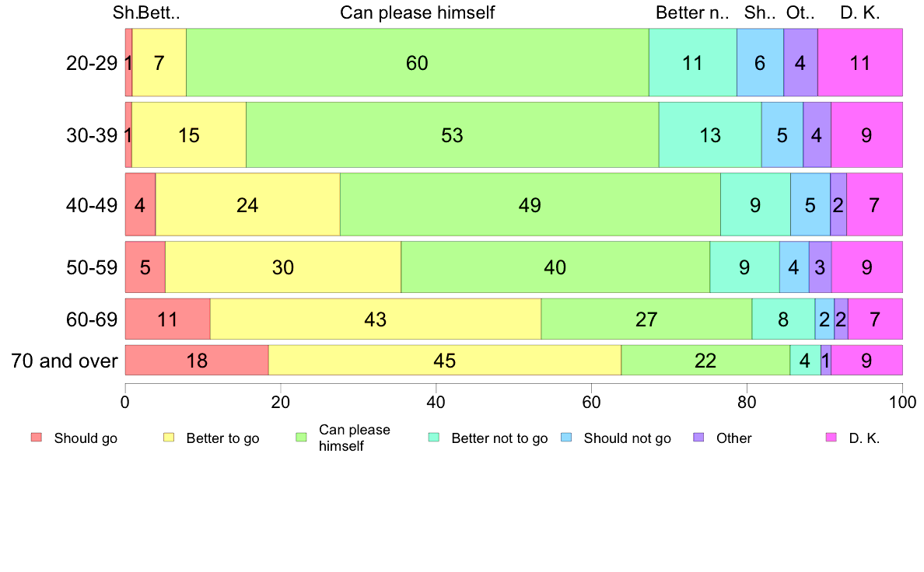The height and width of the screenshot is (572, 924).
Task: Select the yellow 43 segment in 60-69 row
Action: pyautogui.click(x=376, y=319)
